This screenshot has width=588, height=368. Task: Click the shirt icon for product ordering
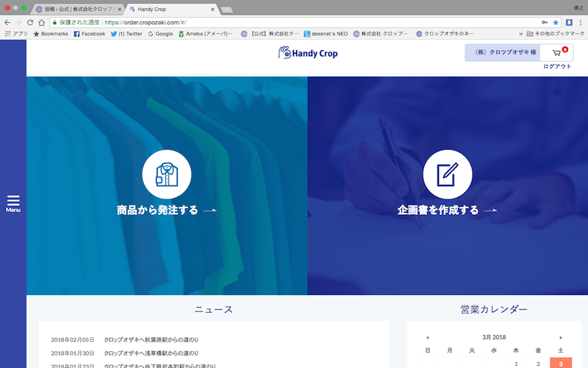tap(166, 174)
